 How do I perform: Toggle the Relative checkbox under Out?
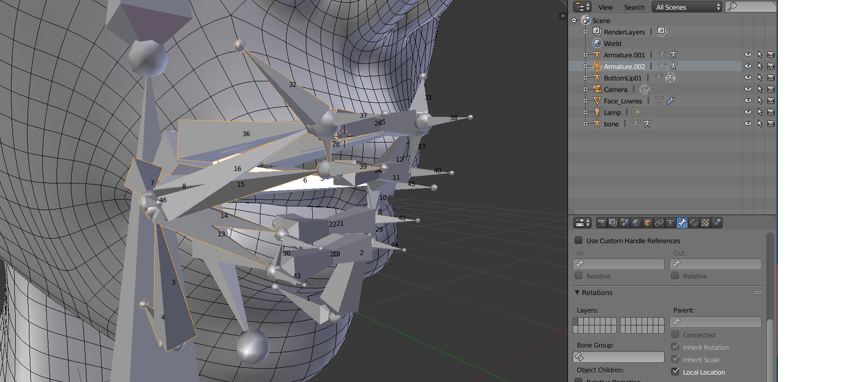click(x=675, y=276)
